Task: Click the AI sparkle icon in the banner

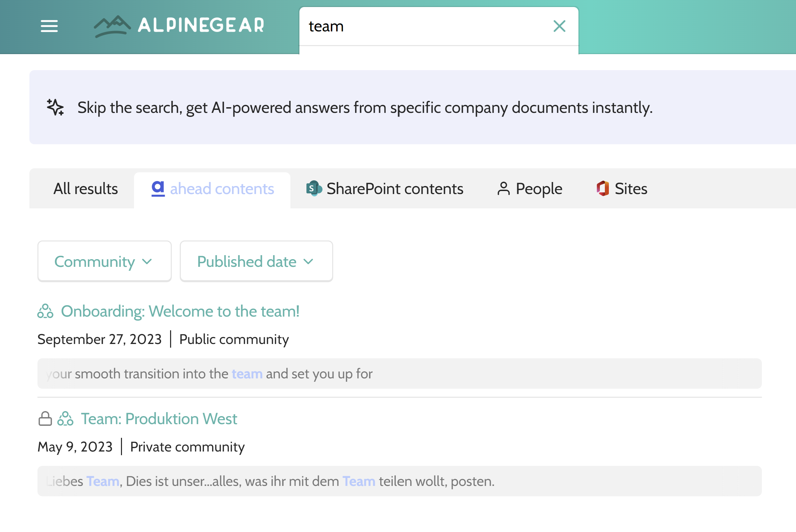Action: pos(55,108)
